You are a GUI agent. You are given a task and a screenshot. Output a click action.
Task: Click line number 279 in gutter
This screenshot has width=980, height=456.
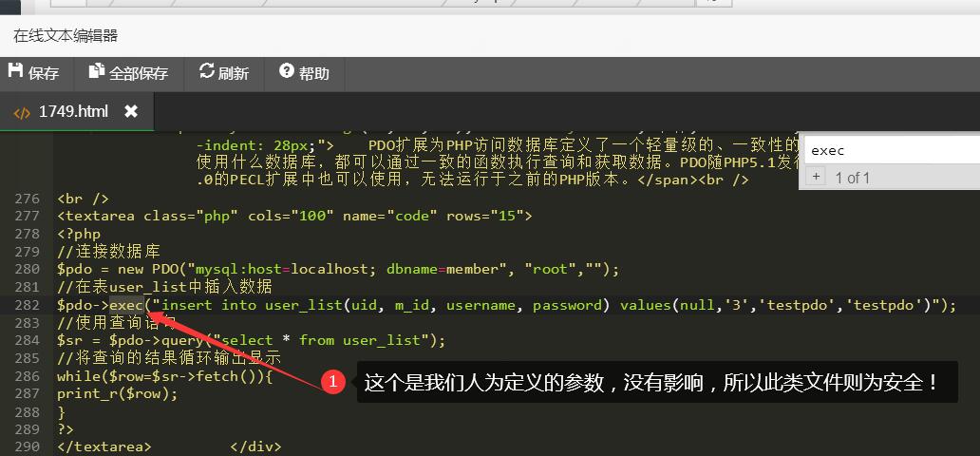[28, 252]
